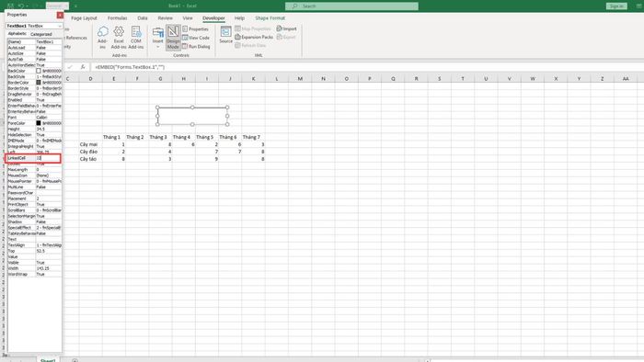Select the PasswordChar property row
The height and width of the screenshot is (362, 644).
coord(35,193)
